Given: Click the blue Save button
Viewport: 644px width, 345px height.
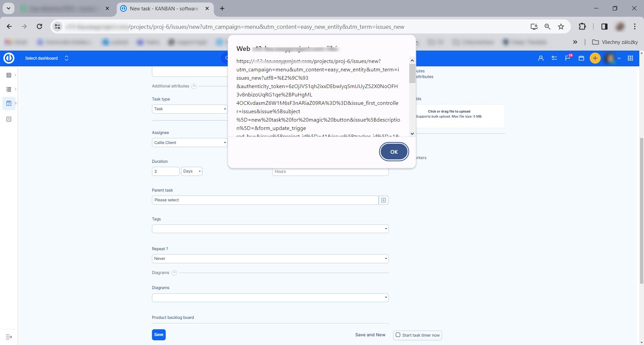Looking at the screenshot, I should (x=159, y=335).
